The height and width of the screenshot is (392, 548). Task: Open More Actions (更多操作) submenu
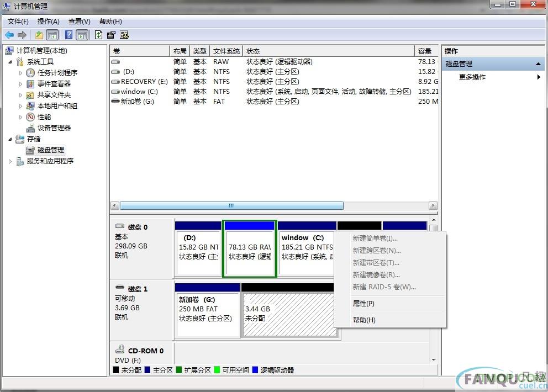pos(493,77)
